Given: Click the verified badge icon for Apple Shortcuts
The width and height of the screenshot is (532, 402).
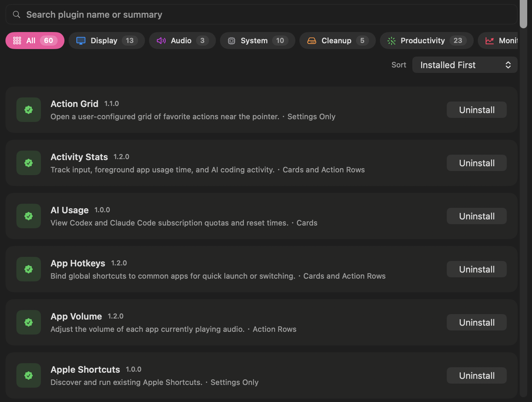Looking at the screenshot, I should pyautogui.click(x=29, y=375).
